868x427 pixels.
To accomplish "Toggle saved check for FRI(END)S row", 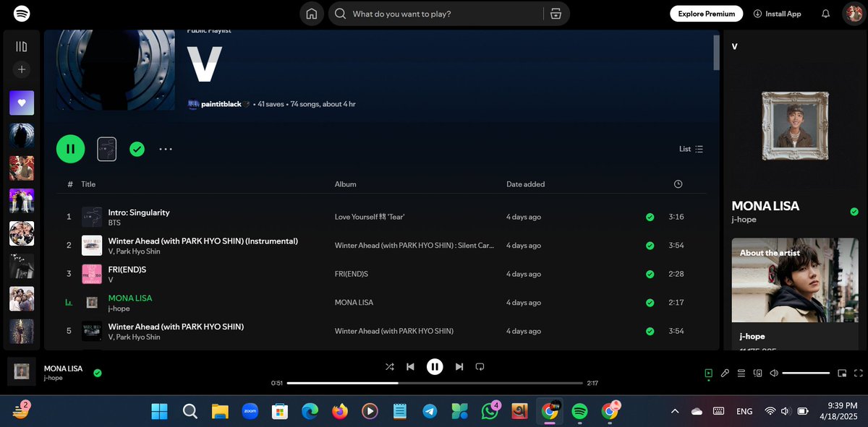I will pyautogui.click(x=650, y=274).
